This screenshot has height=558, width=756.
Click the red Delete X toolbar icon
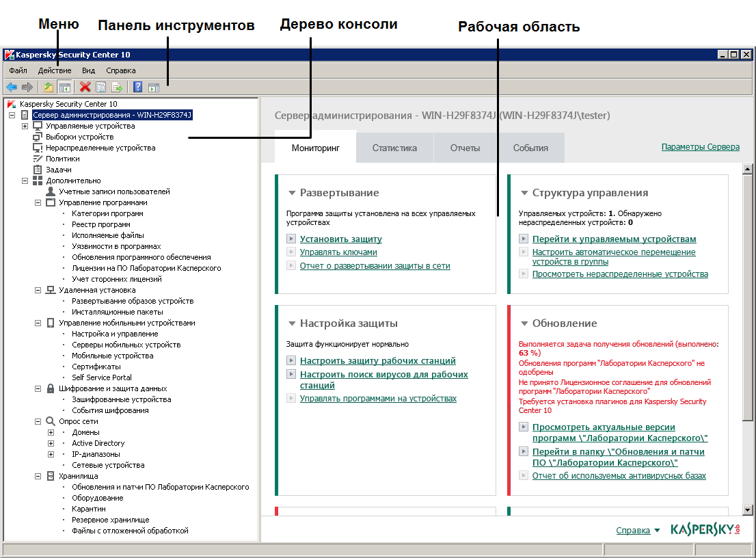coord(85,88)
